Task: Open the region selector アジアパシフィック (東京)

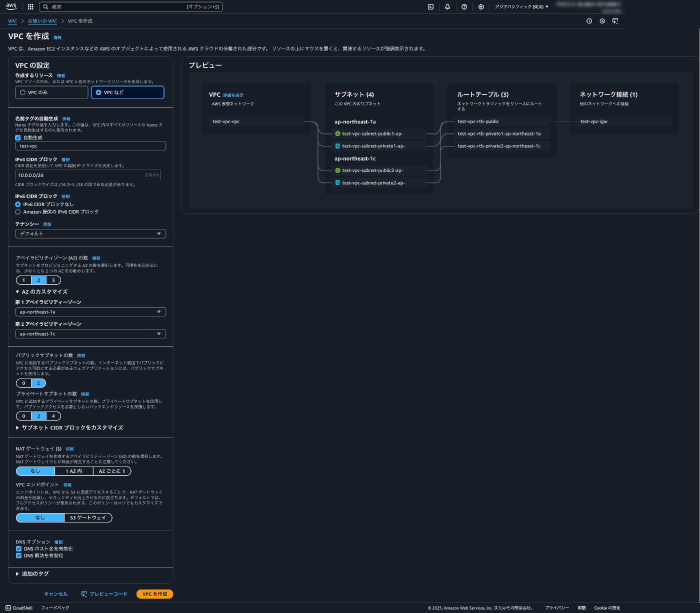Action: coord(521,6)
